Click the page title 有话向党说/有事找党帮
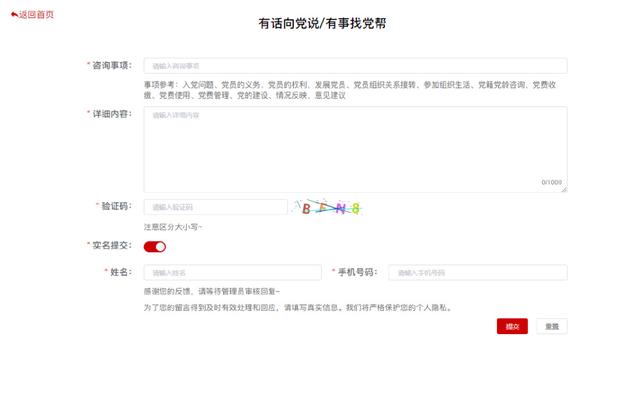This screenshot has height=396, width=640. [322, 23]
